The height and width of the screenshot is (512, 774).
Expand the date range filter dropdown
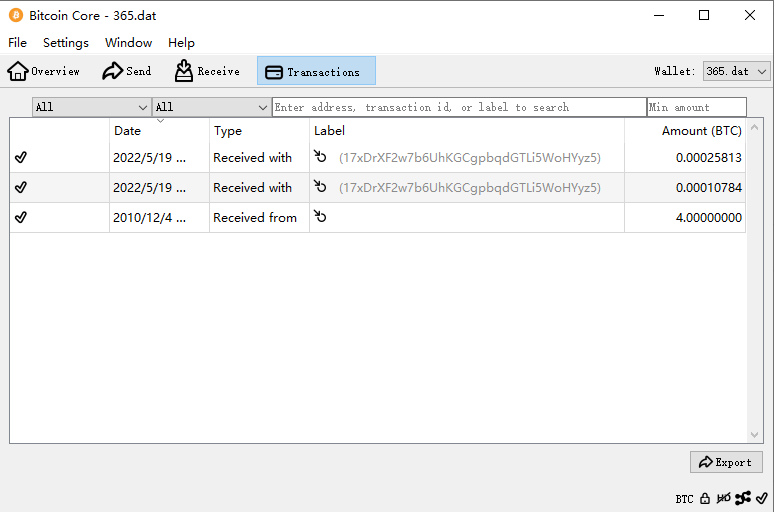[91, 107]
